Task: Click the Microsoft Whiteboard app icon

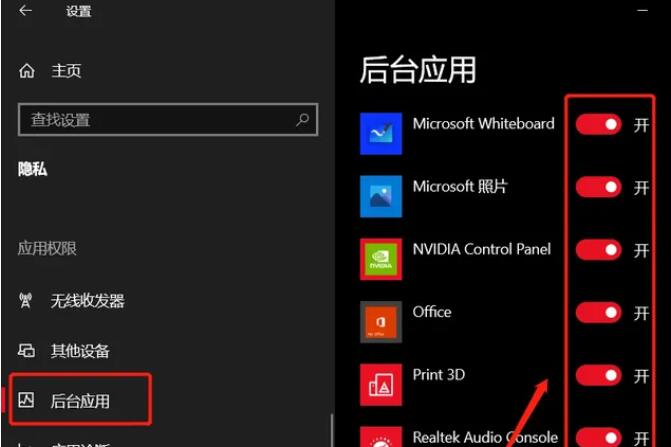Action: point(381,133)
